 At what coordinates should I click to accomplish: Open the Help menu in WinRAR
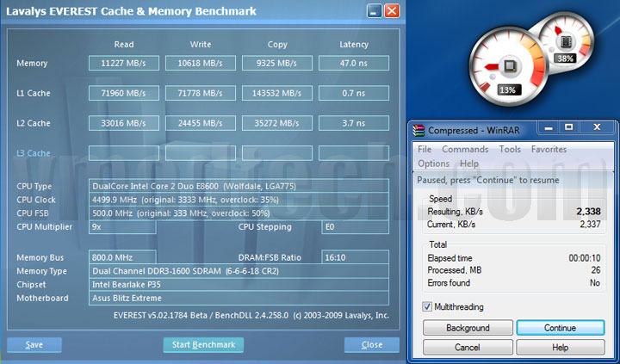coord(469,163)
